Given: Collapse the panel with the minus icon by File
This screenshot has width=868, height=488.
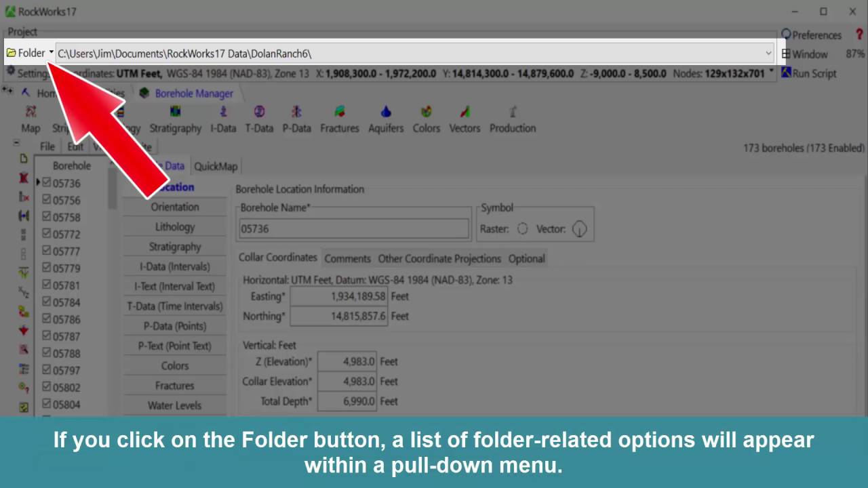Looking at the screenshot, I should (x=16, y=143).
